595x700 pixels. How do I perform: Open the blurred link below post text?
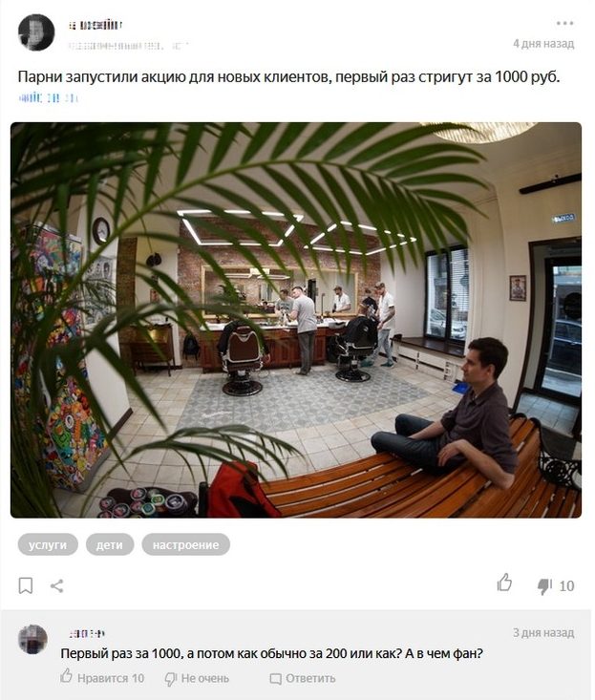click(49, 97)
